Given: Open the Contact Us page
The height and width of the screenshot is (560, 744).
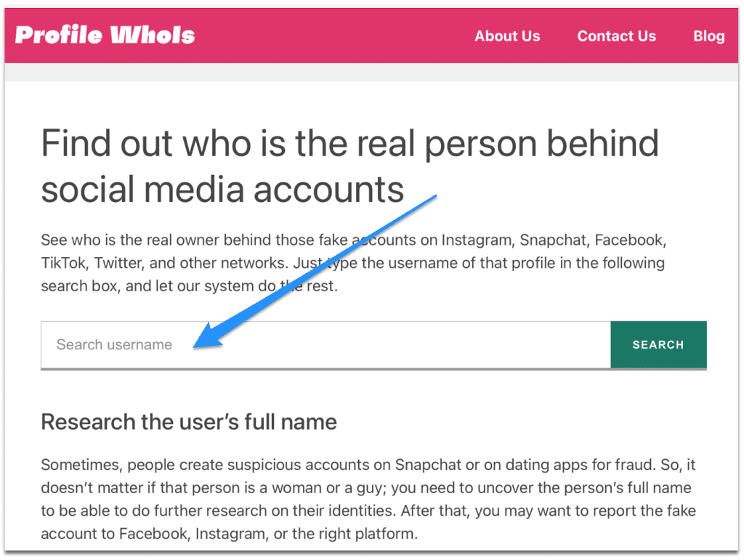Looking at the screenshot, I should coord(616,36).
